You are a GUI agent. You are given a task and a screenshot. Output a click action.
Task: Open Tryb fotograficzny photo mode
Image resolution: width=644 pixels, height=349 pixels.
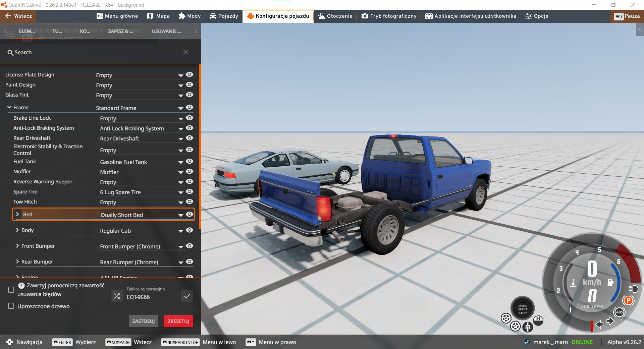click(x=389, y=16)
